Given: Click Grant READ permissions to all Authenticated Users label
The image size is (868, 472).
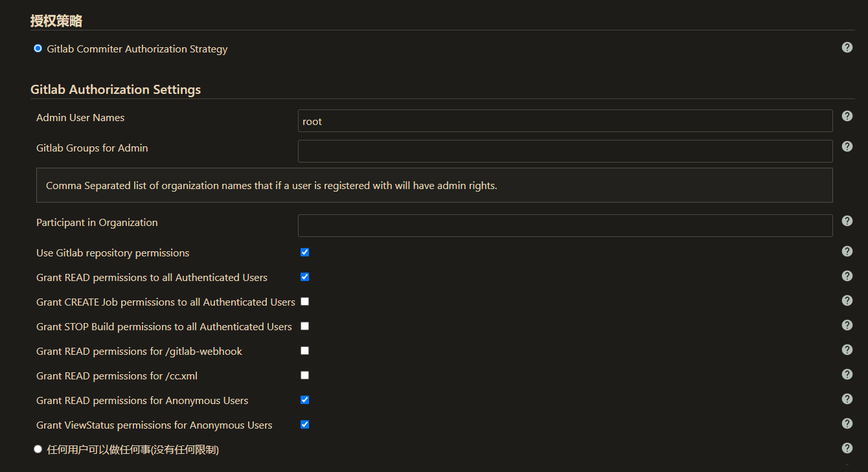Looking at the screenshot, I should tap(152, 278).
